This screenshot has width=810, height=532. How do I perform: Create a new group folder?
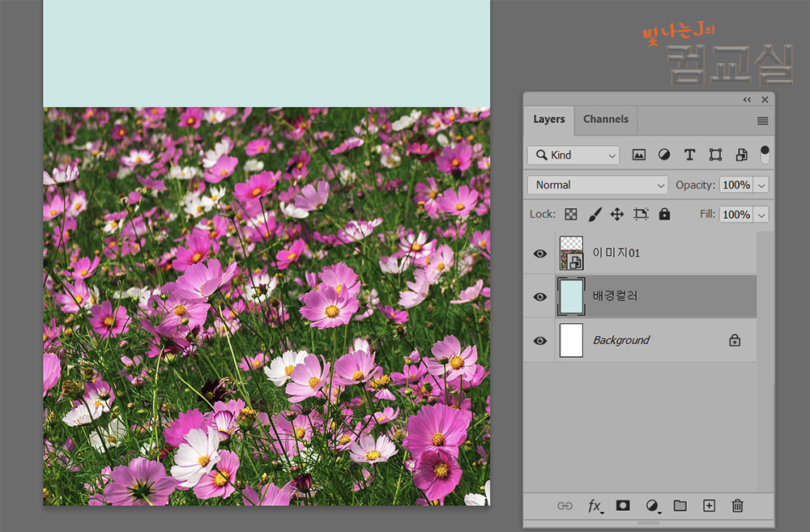[x=680, y=505]
